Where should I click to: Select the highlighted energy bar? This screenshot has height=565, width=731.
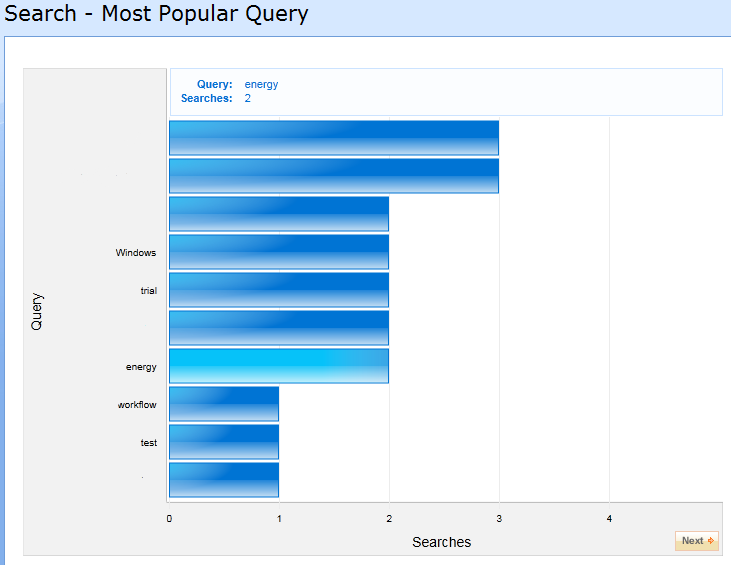279,366
